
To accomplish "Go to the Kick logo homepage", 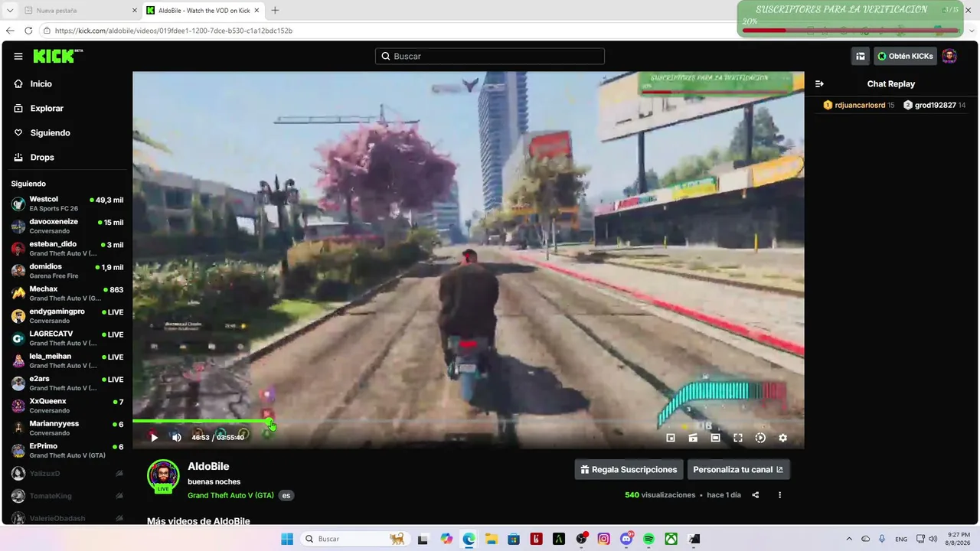I will [x=58, y=56].
